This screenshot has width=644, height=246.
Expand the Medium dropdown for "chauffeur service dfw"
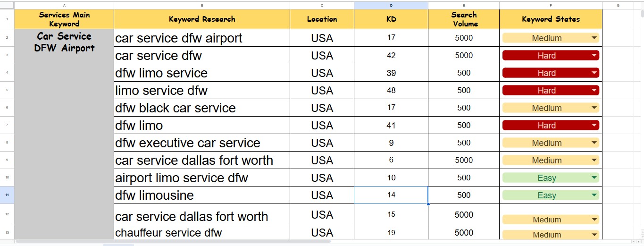(x=594, y=235)
